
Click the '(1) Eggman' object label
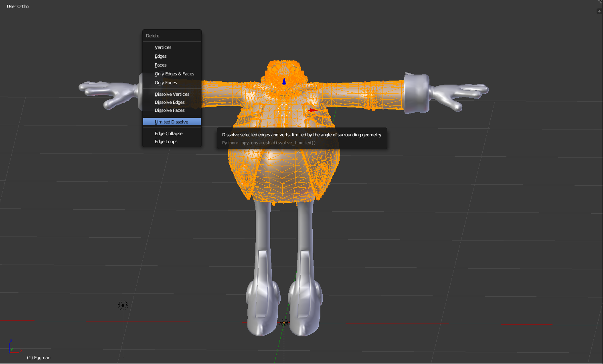click(38, 358)
